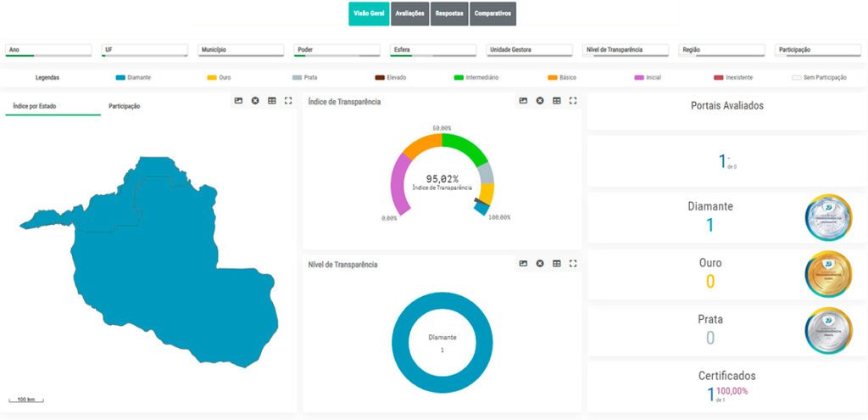Maximize the Nível de Transparência donut chart

[x=573, y=264]
